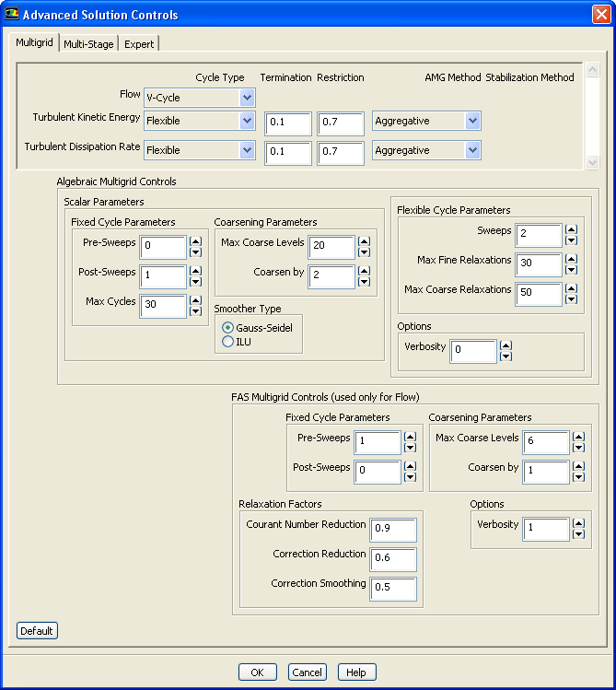The height and width of the screenshot is (690, 616).
Task: Increase Algebraic Max Coarse Levels up arrow
Action: pos(364,241)
